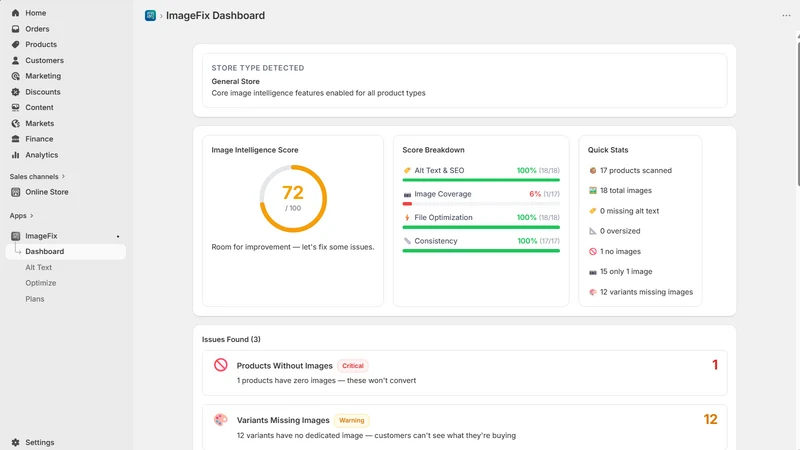Click the 72 score circular gauge
Viewport: 800px width, 450px height.
tap(293, 198)
